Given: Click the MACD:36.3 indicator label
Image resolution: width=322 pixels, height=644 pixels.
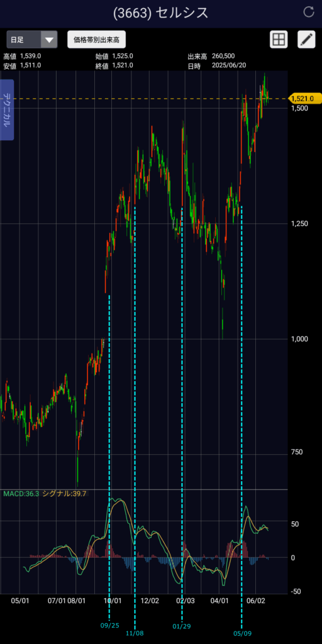Looking at the screenshot, I should [x=21, y=494].
